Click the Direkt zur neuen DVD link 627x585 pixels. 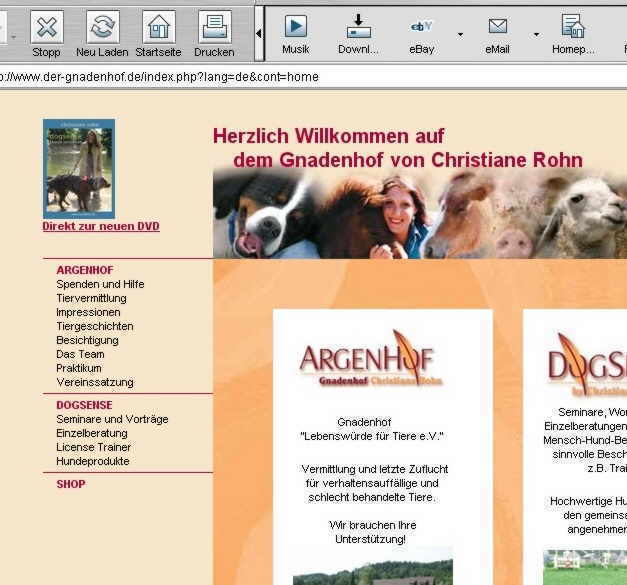point(101,227)
